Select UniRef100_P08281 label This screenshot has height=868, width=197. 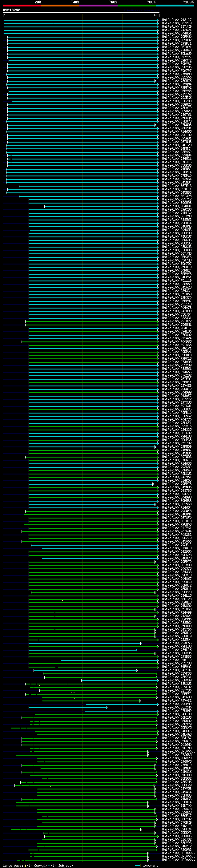point(177,128)
